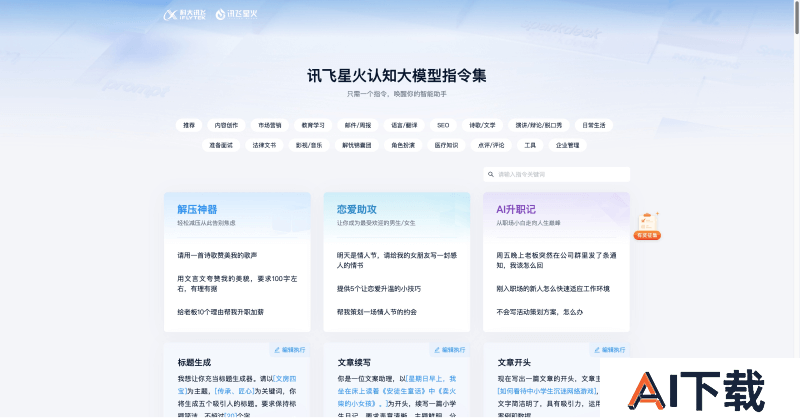
Task: Click 编辑执行 button on 标题生成 card
Action: (290, 350)
